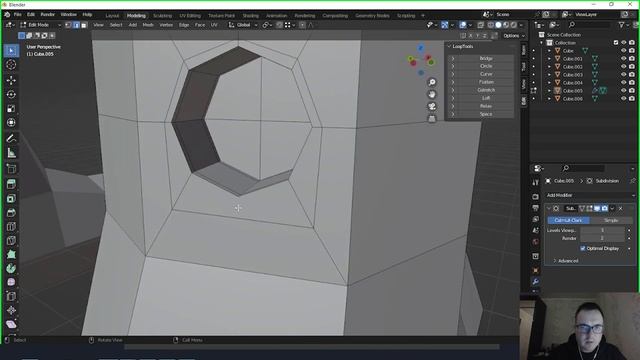Collapse the Subdivision modifier panel
The image size is (640, 360).
pos(549,209)
